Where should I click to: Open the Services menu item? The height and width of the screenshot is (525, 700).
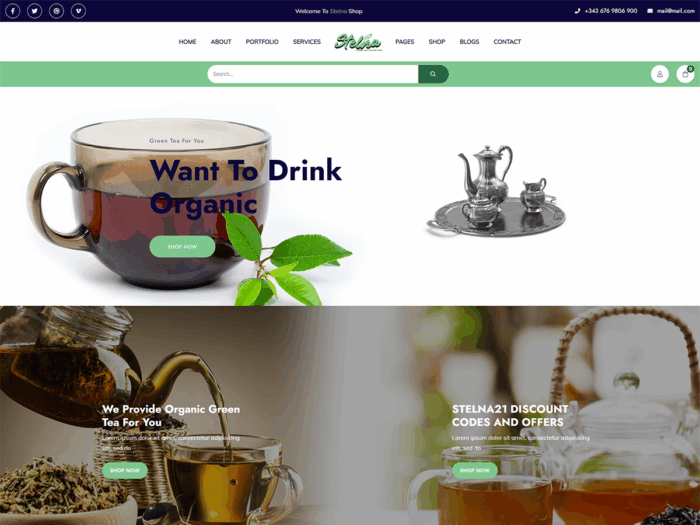point(307,42)
